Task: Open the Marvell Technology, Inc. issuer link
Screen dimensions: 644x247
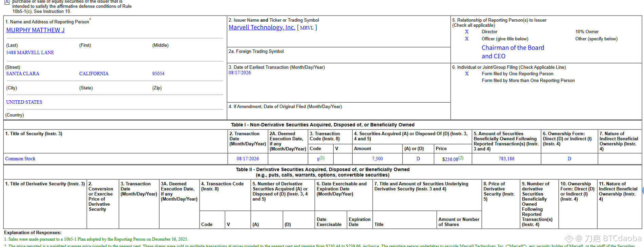Action: coord(262,27)
